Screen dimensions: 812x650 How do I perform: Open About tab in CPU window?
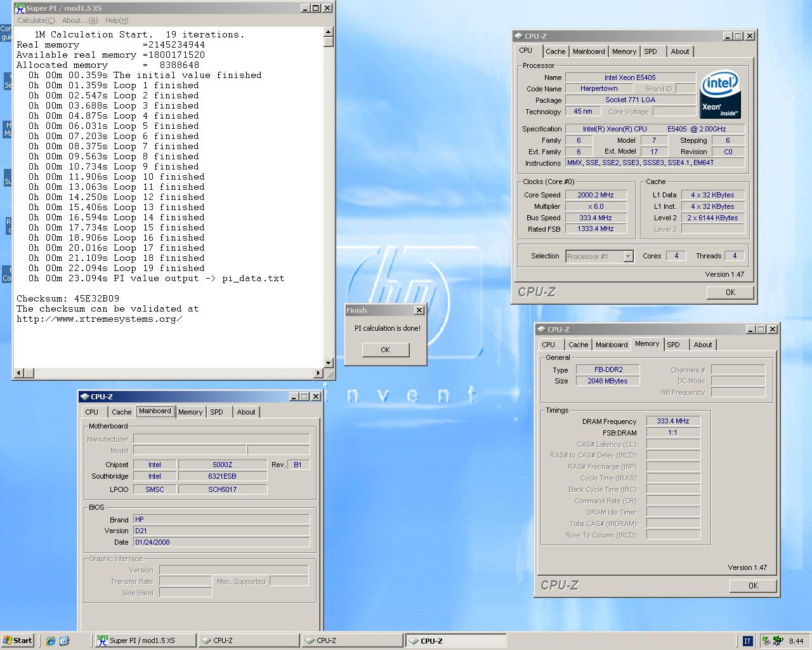(x=680, y=51)
